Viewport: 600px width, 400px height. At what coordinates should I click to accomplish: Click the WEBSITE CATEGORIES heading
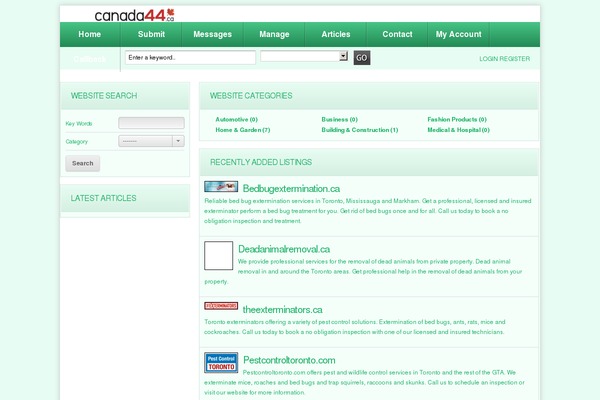251,96
